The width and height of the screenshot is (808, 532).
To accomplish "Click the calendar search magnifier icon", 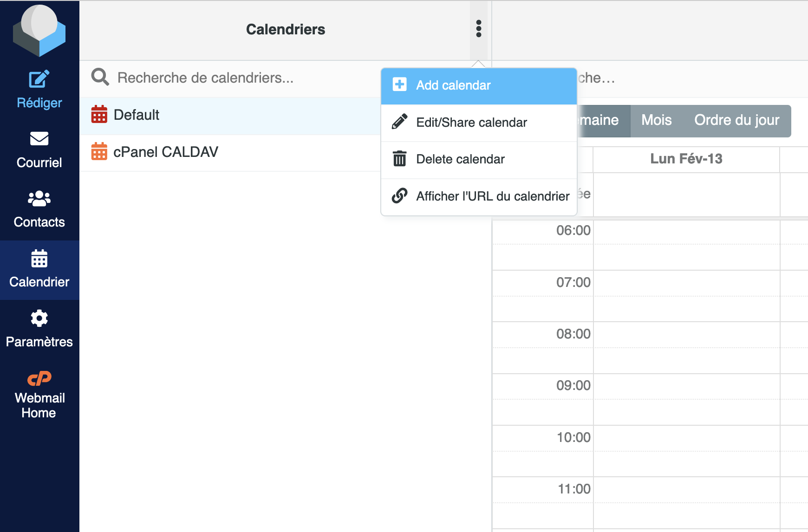I will [100, 77].
